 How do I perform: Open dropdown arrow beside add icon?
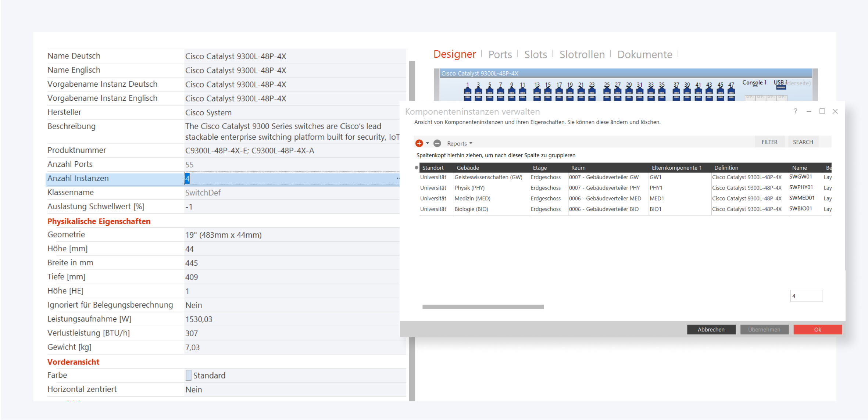pos(427,143)
